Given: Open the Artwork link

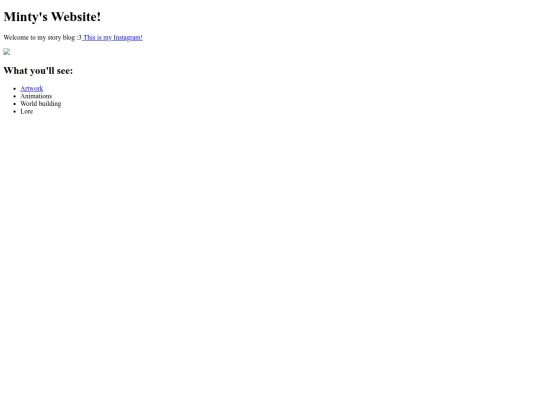Looking at the screenshot, I should 32,89.
